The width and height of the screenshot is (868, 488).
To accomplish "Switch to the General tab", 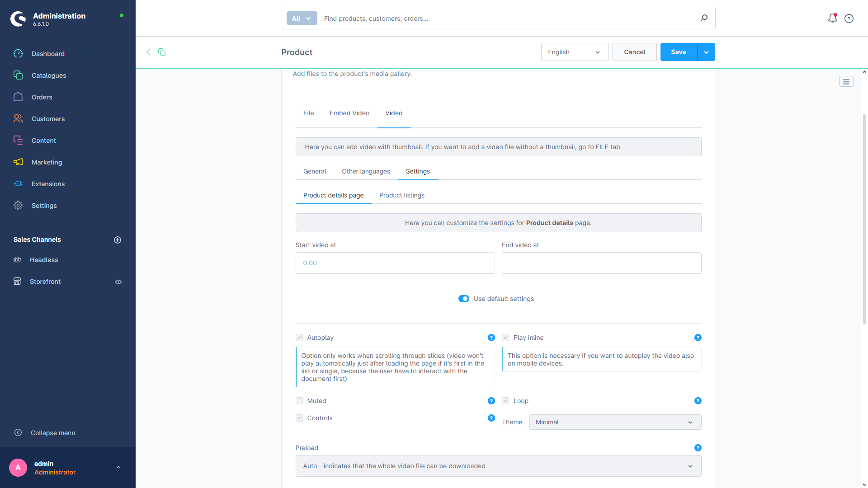I will (x=314, y=171).
